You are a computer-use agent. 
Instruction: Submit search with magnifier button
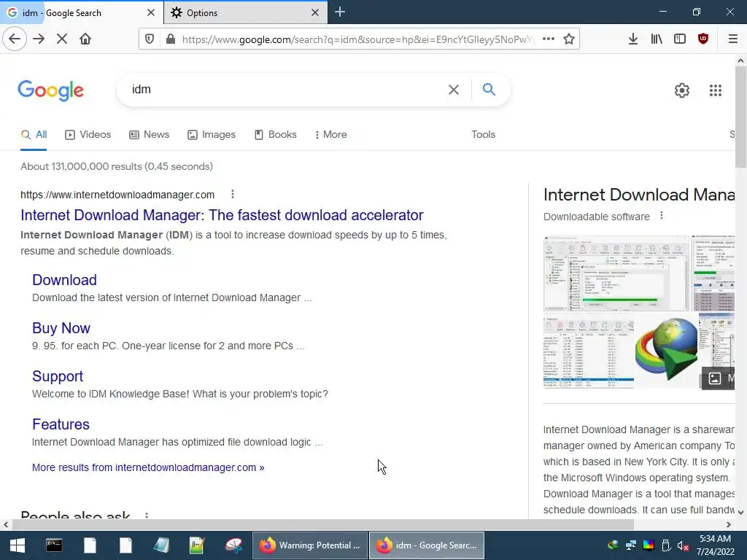tap(489, 89)
